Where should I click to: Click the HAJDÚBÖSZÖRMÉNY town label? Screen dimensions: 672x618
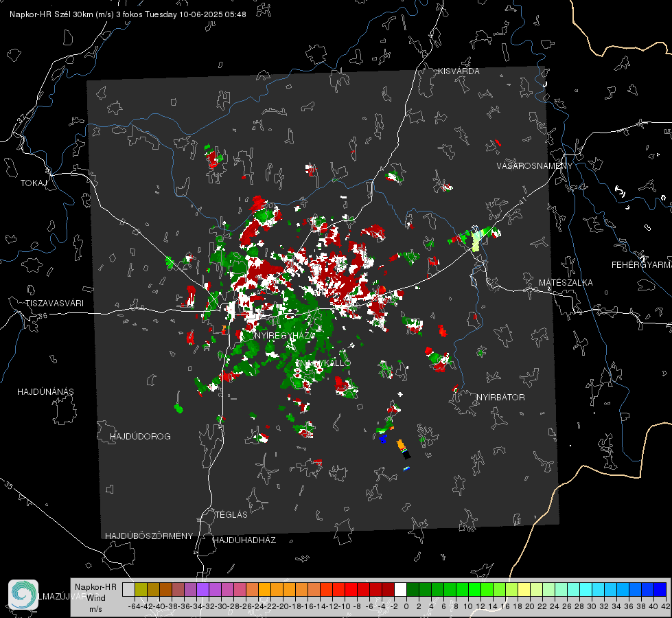149,536
